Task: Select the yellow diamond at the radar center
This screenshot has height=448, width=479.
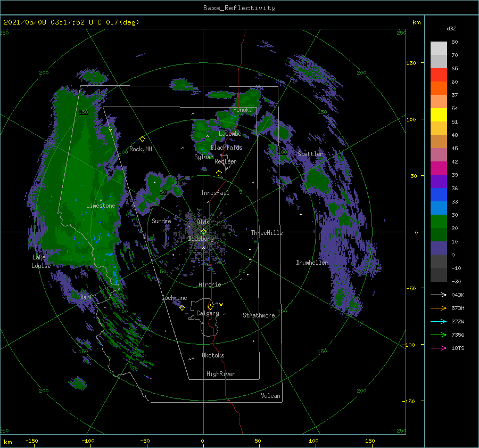Action: pos(203,232)
